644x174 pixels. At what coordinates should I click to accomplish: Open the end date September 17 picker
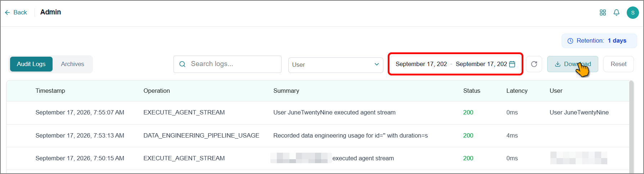tap(481, 64)
